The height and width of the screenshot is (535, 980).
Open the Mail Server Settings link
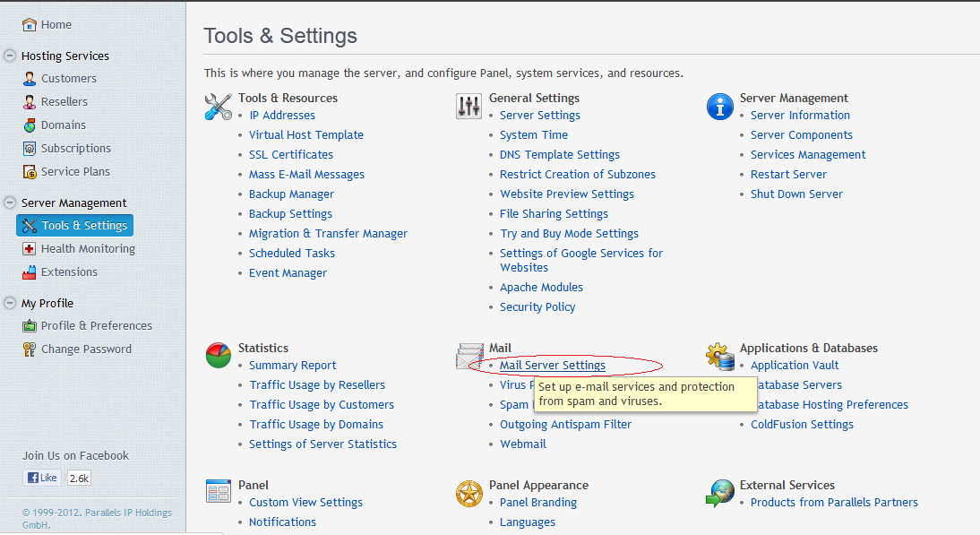[552, 365]
